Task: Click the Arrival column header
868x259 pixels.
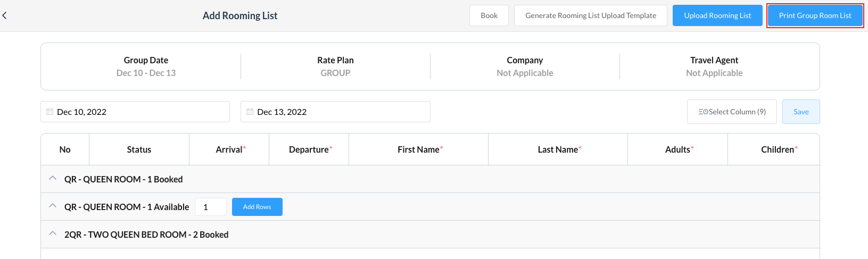Action: (229, 149)
